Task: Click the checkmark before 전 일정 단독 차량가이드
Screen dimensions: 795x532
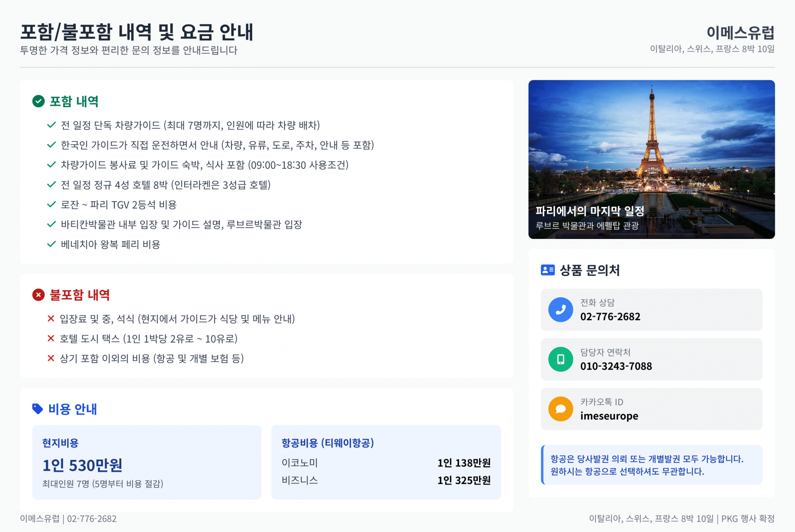Action: (x=51, y=125)
